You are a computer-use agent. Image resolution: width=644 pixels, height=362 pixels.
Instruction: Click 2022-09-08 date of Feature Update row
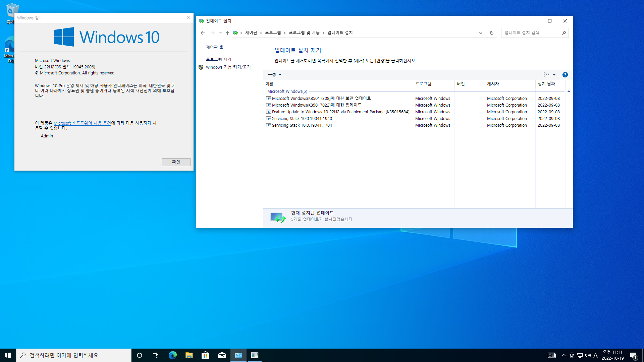click(x=549, y=112)
